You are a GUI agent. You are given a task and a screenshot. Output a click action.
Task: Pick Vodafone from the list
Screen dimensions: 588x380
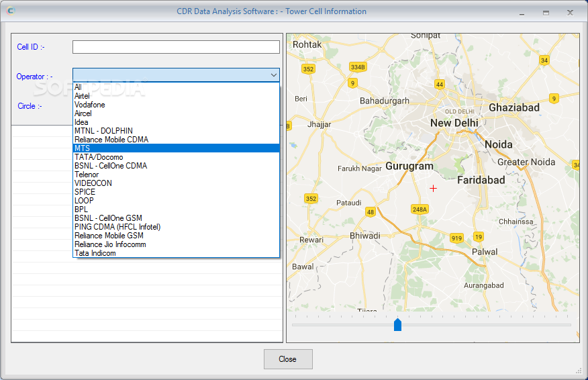[x=176, y=105]
